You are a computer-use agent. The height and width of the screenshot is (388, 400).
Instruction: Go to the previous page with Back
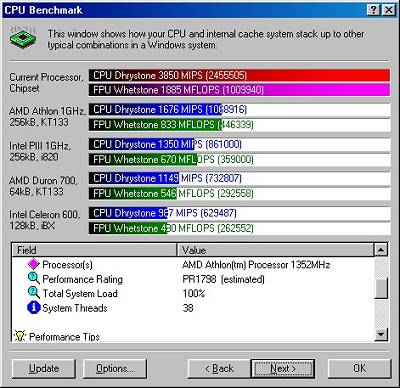(x=219, y=368)
